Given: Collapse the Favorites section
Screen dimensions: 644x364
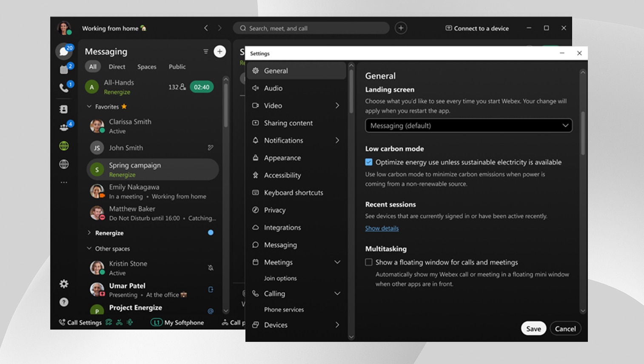Looking at the screenshot, I should (x=89, y=107).
